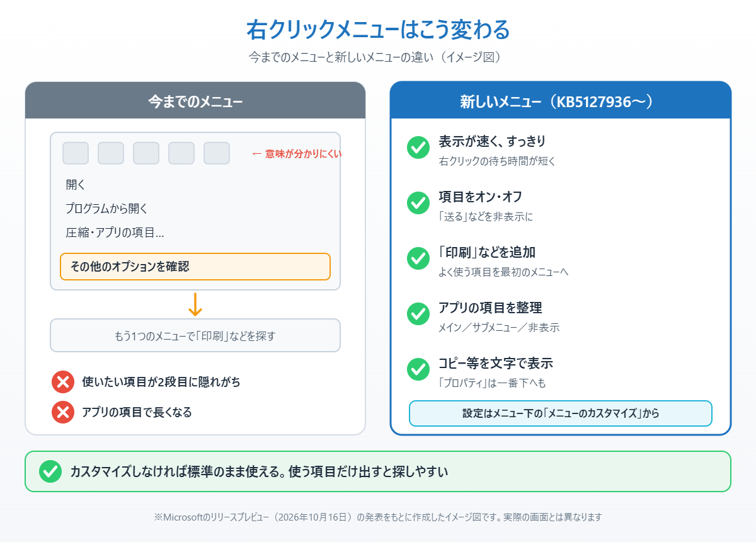Click green check icon beside 表示が速く、すっきり

point(418,147)
